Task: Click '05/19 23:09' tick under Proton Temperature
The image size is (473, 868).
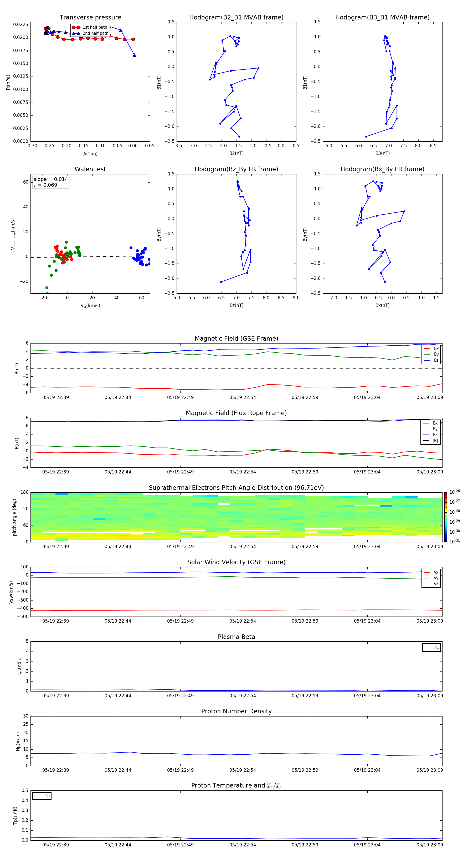Action: click(430, 845)
